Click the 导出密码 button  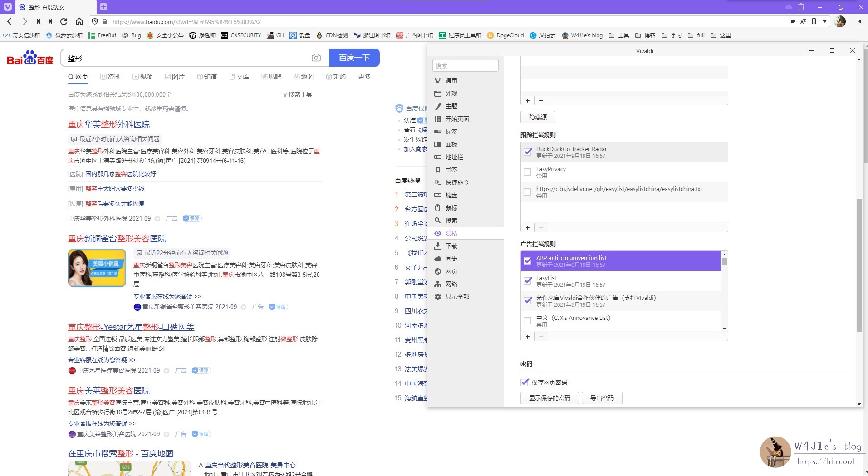[602, 397]
